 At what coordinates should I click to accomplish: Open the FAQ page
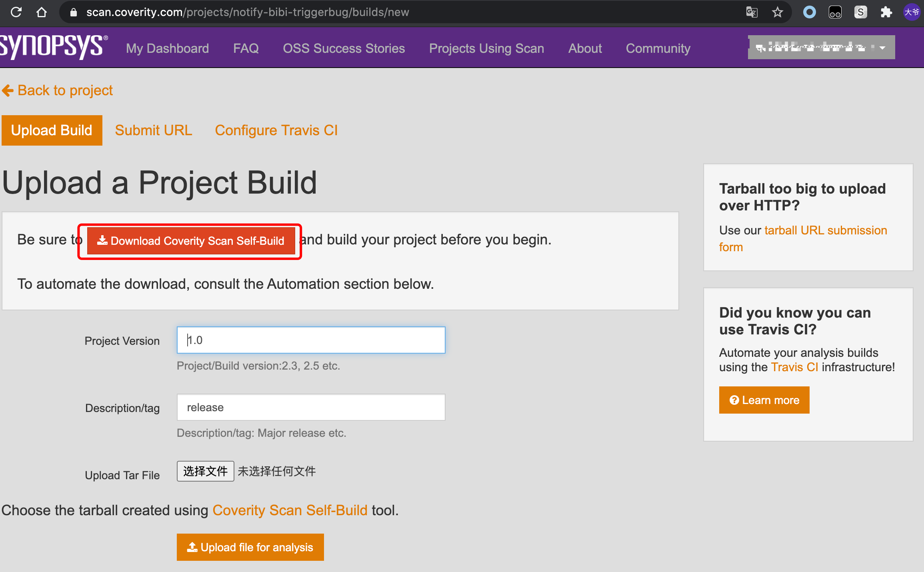click(x=246, y=48)
